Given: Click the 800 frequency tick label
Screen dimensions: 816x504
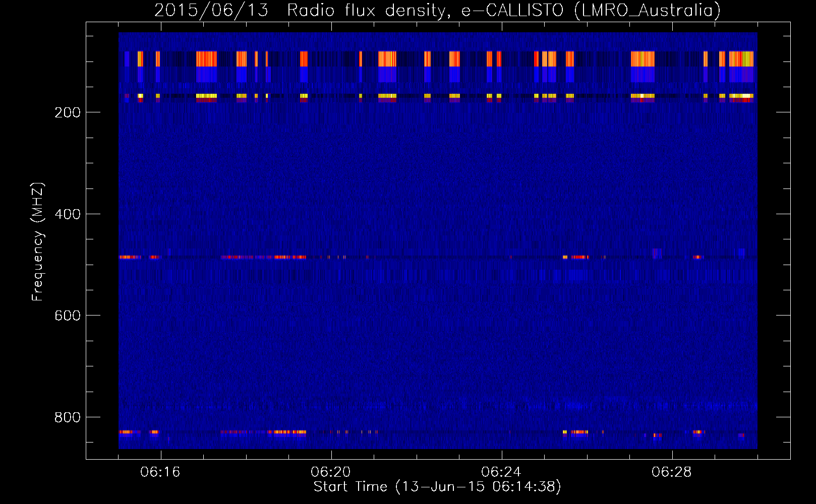Looking at the screenshot, I should point(68,417).
